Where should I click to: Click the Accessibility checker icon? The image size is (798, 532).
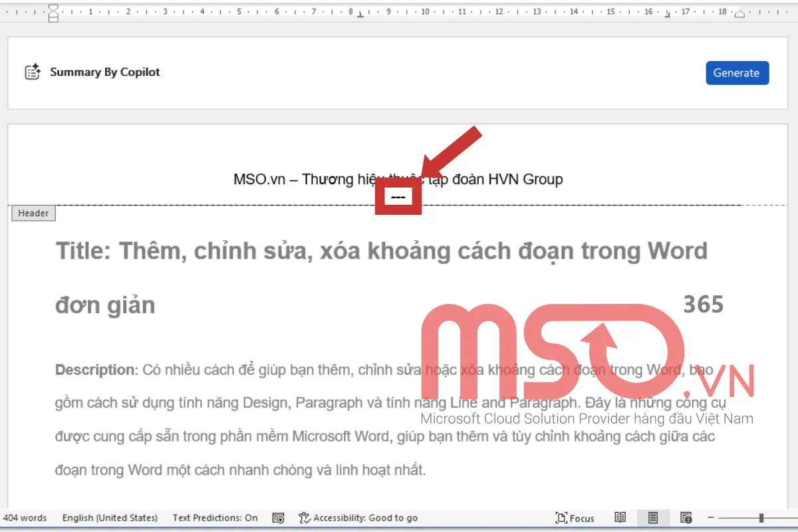click(x=305, y=518)
